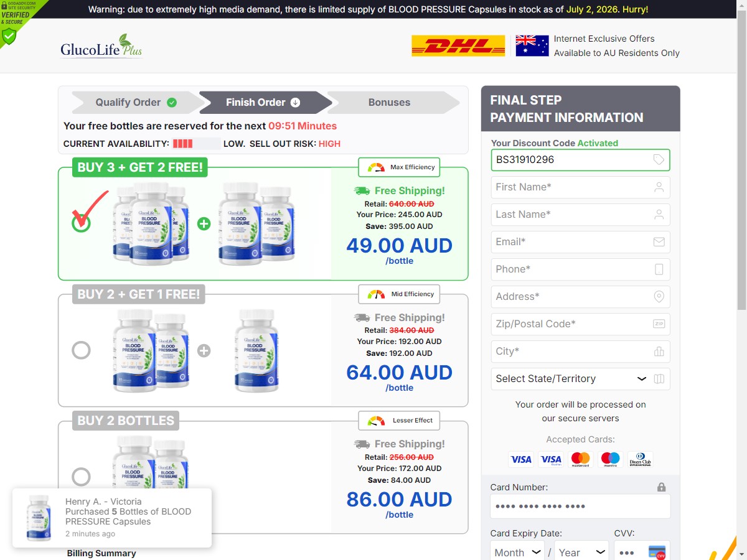Screen dimensions: 747x560
Task: Click the green plus icon between bottles
Action: point(204,224)
